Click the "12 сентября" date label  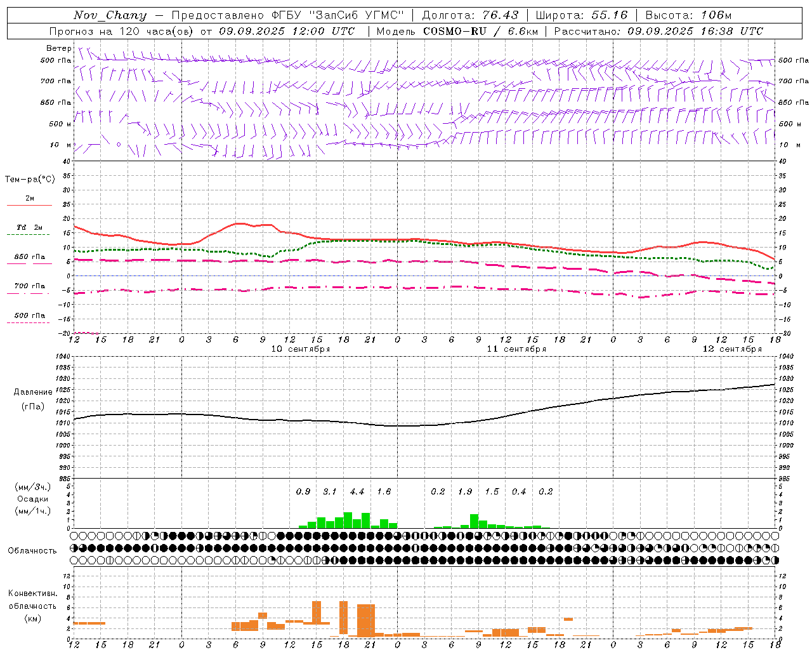(x=732, y=349)
